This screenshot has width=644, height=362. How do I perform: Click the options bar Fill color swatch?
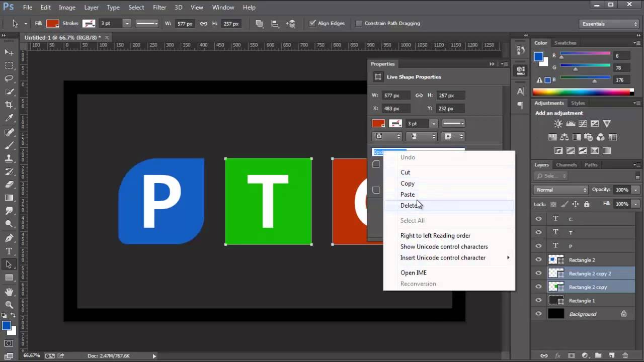[53, 23]
